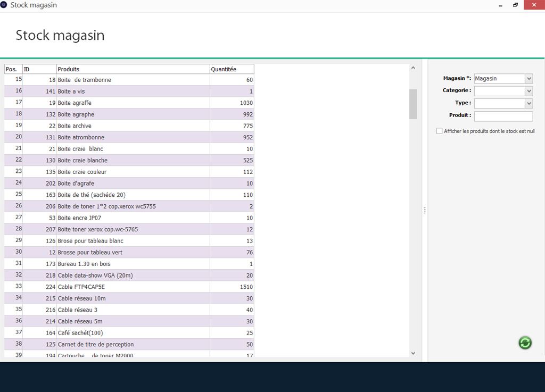Image resolution: width=545 pixels, height=392 pixels.
Task: Click the dotted panel splitter handle
Action: [425, 211]
